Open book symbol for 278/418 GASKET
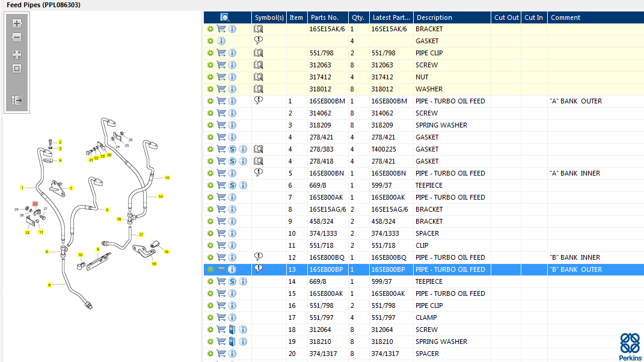The image size is (644, 362). [259, 161]
